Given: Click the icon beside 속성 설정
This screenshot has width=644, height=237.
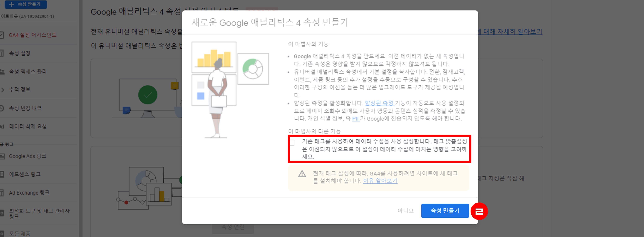Looking at the screenshot, I should [2, 53].
